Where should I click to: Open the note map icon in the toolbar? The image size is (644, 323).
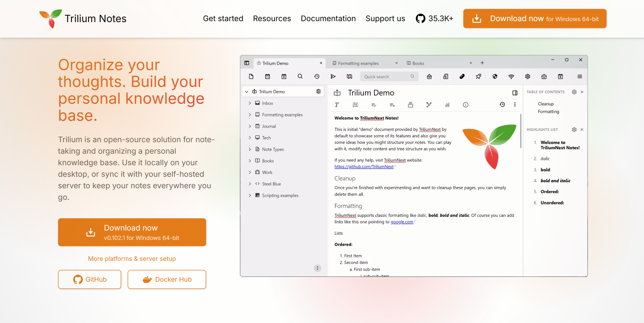point(349,77)
